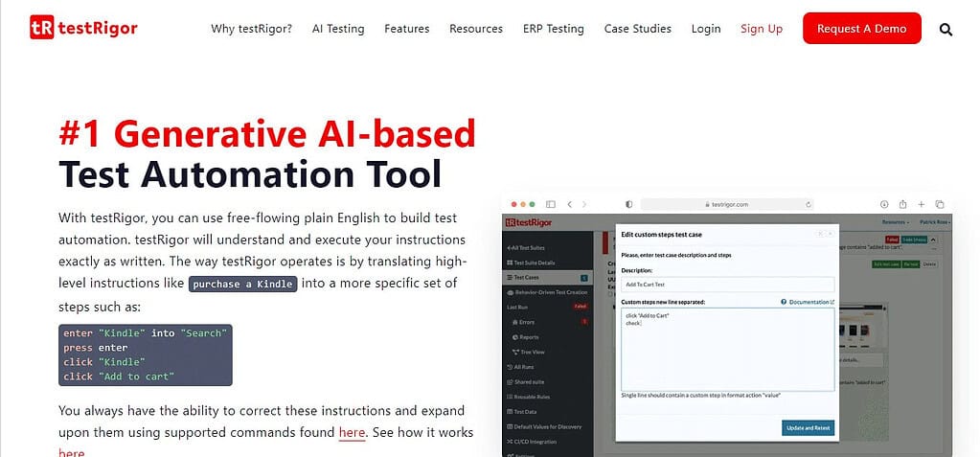980x457 pixels.
Task: Open Resources in the top site navigation
Action: click(x=476, y=29)
